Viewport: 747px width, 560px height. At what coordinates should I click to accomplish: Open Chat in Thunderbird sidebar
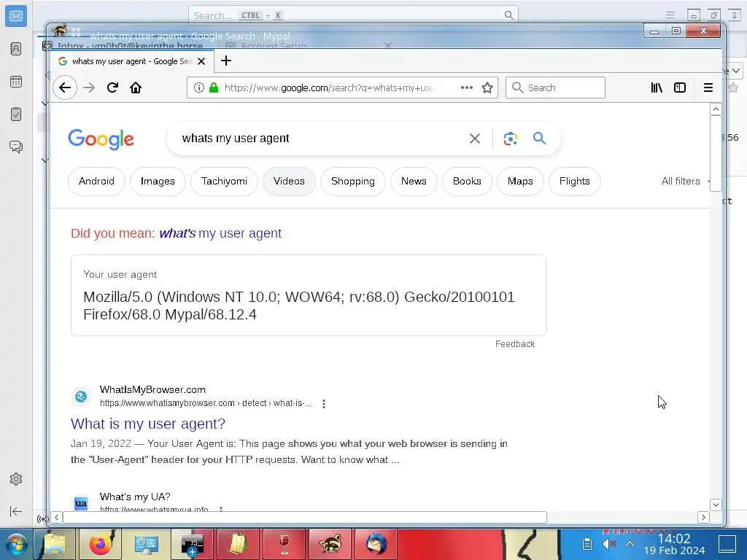(16, 147)
